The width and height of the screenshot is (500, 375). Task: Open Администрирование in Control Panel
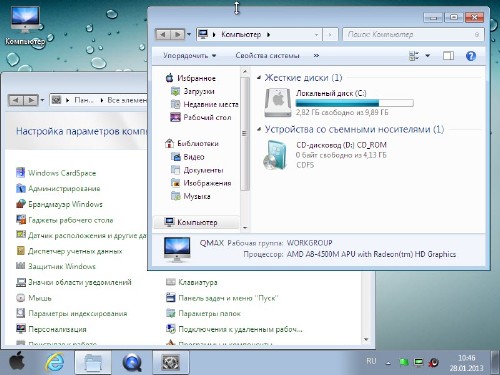[x=58, y=188]
